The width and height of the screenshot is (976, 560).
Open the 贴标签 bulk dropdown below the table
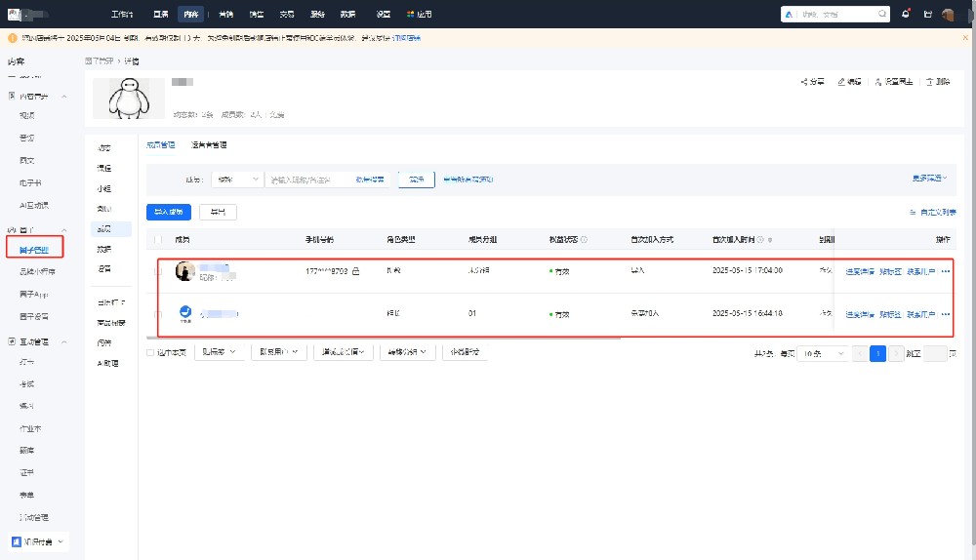[x=219, y=352]
